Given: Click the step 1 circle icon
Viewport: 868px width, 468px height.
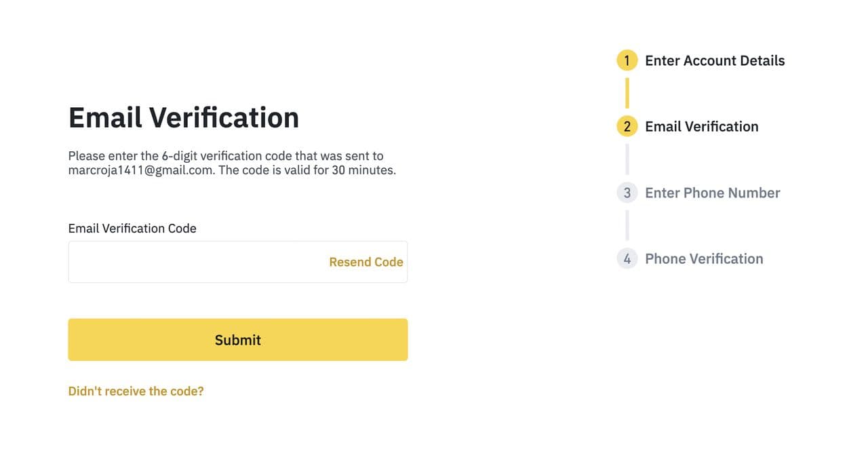Looking at the screenshot, I should pos(627,60).
